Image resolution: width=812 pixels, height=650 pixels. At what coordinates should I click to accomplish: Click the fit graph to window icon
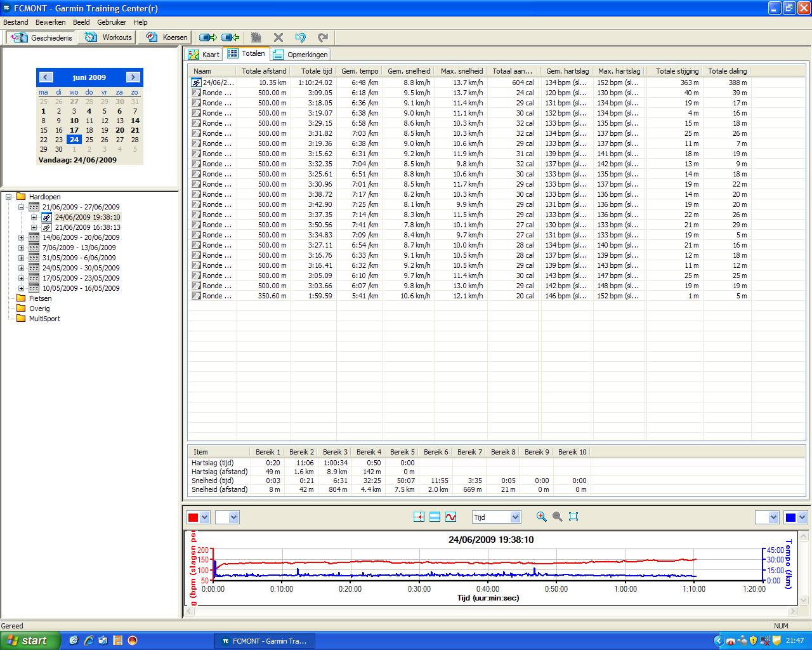573,517
